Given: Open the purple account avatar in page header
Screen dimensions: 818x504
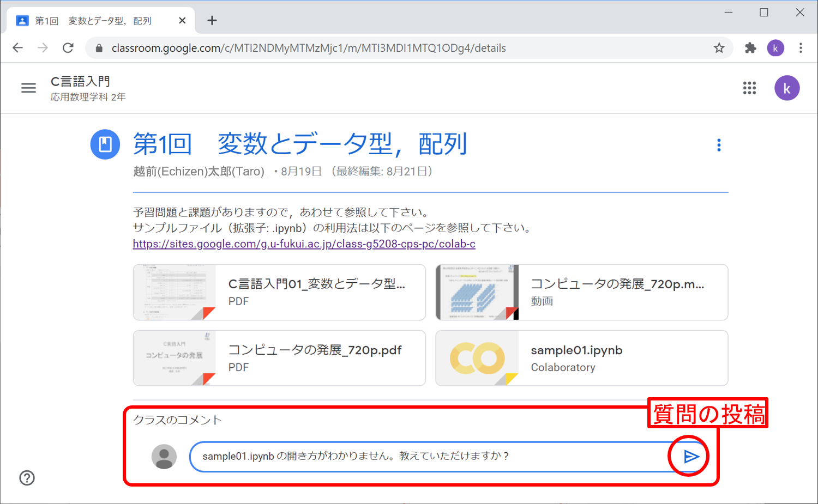Looking at the screenshot, I should [786, 88].
